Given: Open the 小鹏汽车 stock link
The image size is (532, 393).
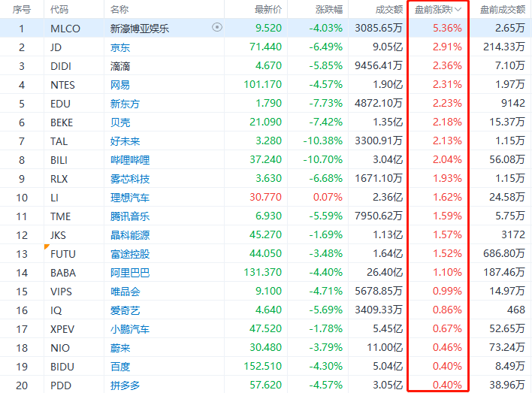Looking at the screenshot, I should coord(130,329).
